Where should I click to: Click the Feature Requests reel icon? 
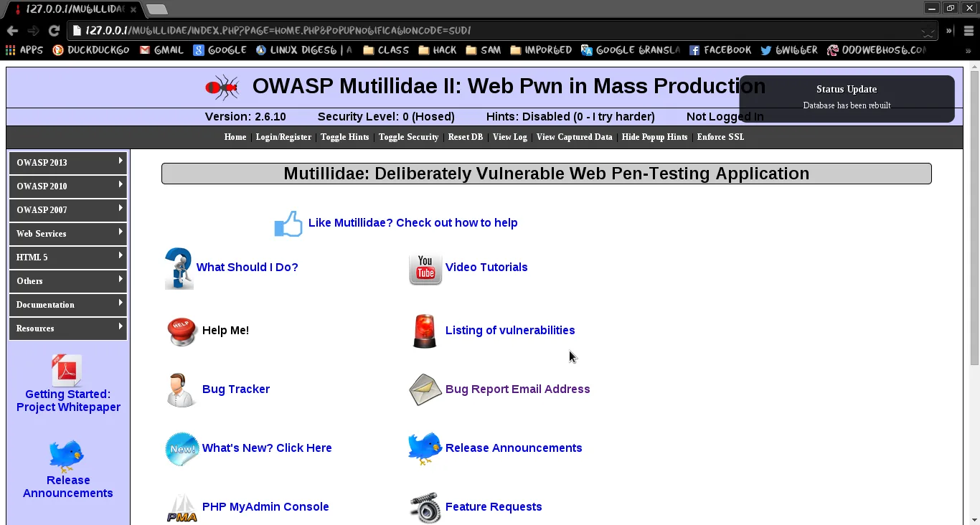pyautogui.click(x=425, y=508)
